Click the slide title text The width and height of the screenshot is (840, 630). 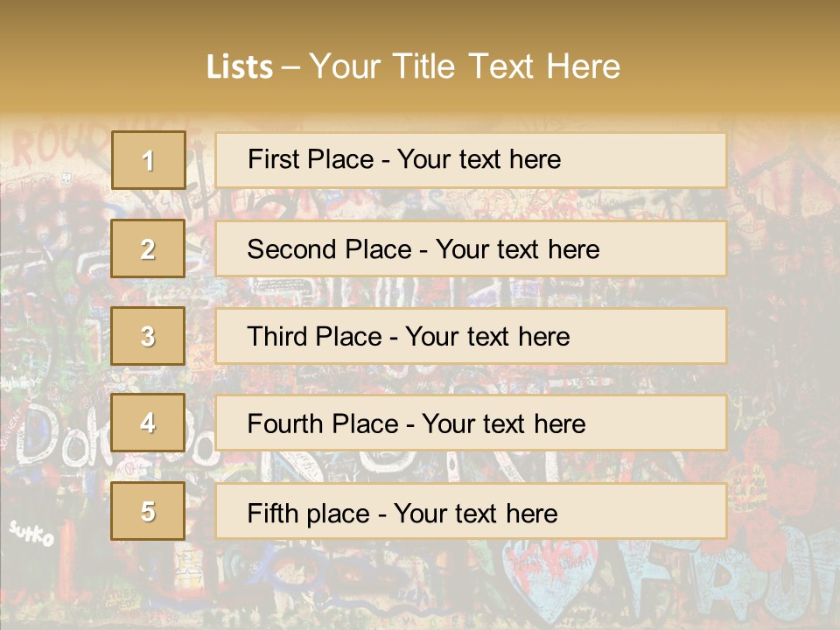coord(413,66)
